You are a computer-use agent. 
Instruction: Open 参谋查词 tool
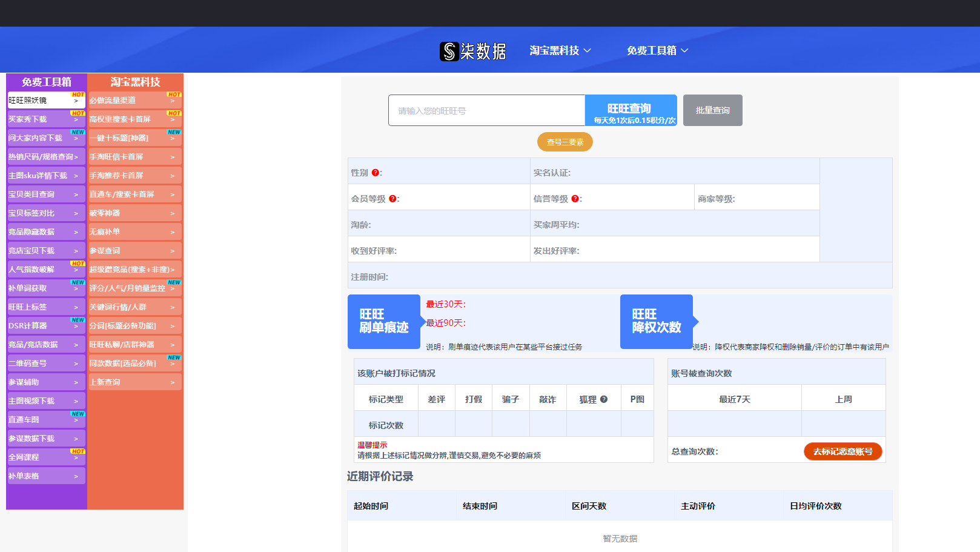[x=135, y=250]
